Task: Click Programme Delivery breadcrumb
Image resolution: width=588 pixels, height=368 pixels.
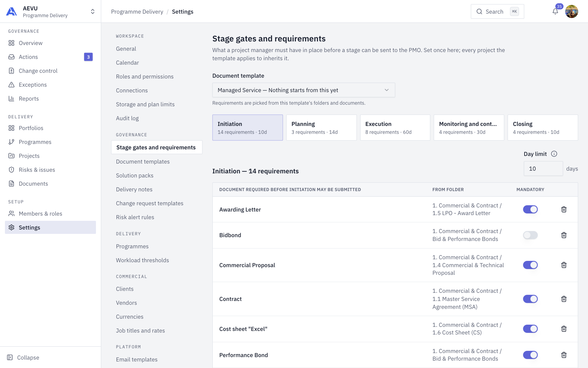Action: point(137,11)
